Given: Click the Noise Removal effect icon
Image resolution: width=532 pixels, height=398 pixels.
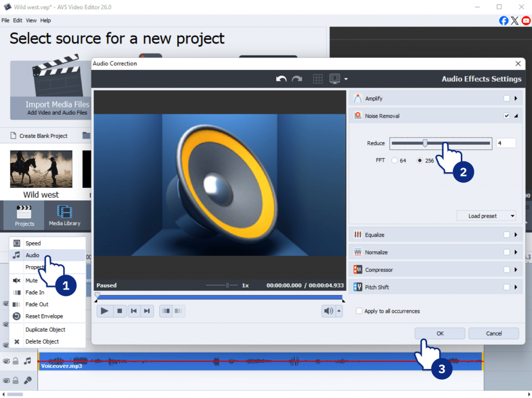Looking at the screenshot, I should tap(357, 116).
